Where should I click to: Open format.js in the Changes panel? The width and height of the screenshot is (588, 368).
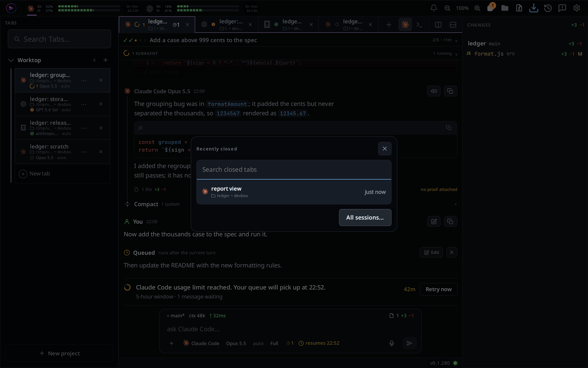(525, 54)
